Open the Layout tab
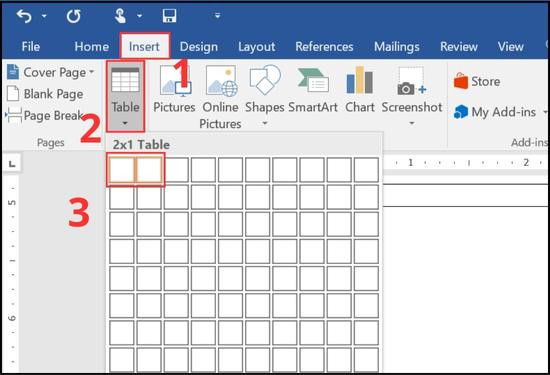 pyautogui.click(x=256, y=47)
